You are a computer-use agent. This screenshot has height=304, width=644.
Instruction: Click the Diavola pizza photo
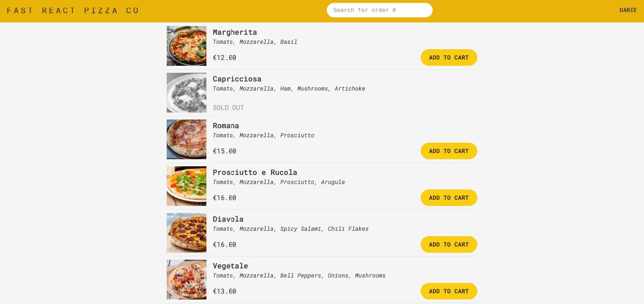coord(186,232)
